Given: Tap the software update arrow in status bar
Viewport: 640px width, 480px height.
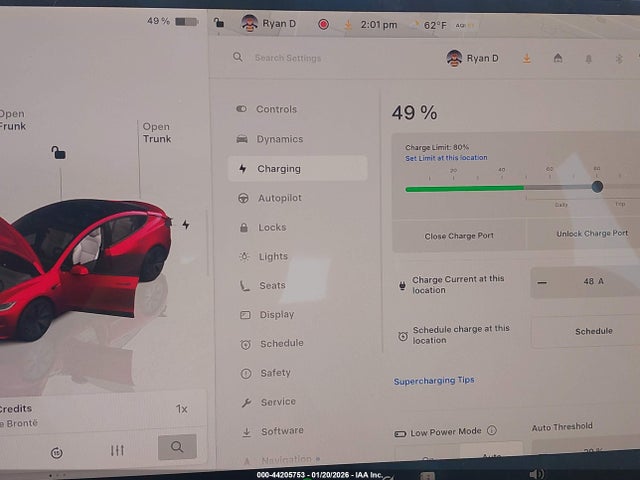Looking at the screenshot, I should click(x=348, y=25).
